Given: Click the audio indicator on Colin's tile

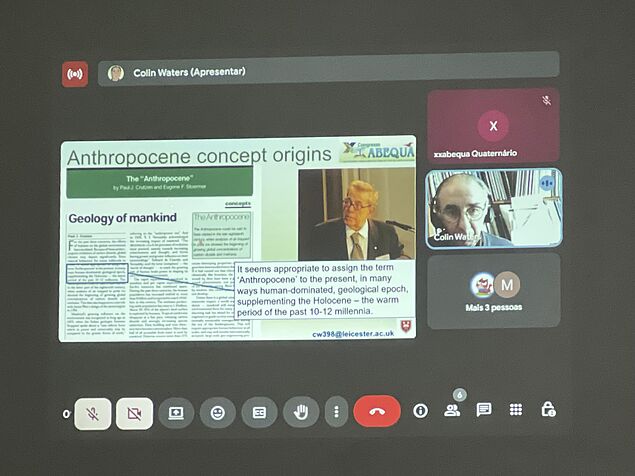Looking at the screenshot, I should 547,183.
